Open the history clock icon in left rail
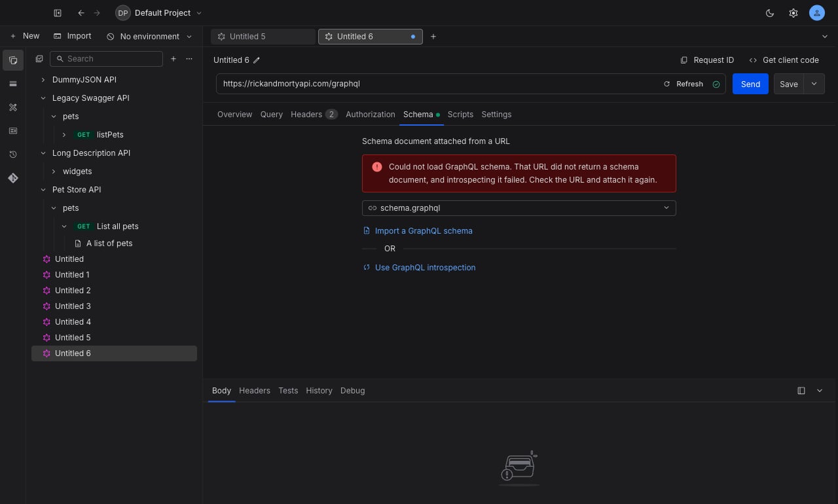The width and height of the screenshot is (838, 504). pyautogui.click(x=13, y=154)
